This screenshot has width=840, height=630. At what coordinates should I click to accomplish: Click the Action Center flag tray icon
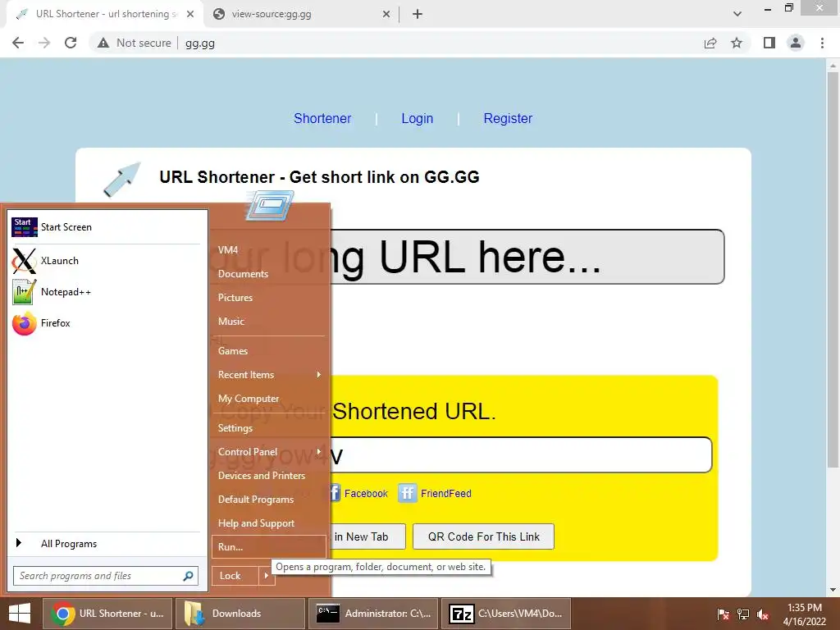pyautogui.click(x=724, y=614)
